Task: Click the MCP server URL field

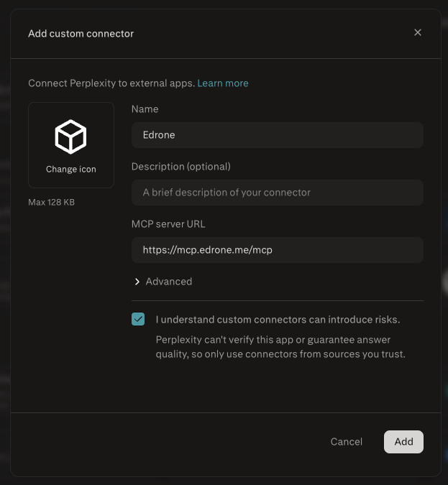Action: point(278,250)
